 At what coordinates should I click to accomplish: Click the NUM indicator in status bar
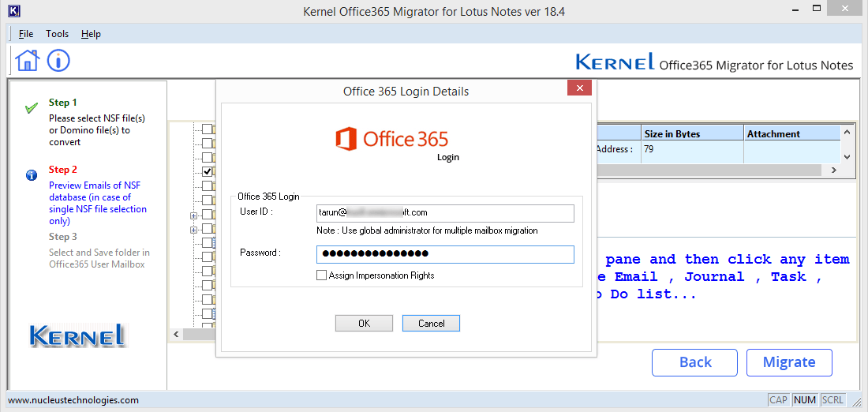[804, 400]
